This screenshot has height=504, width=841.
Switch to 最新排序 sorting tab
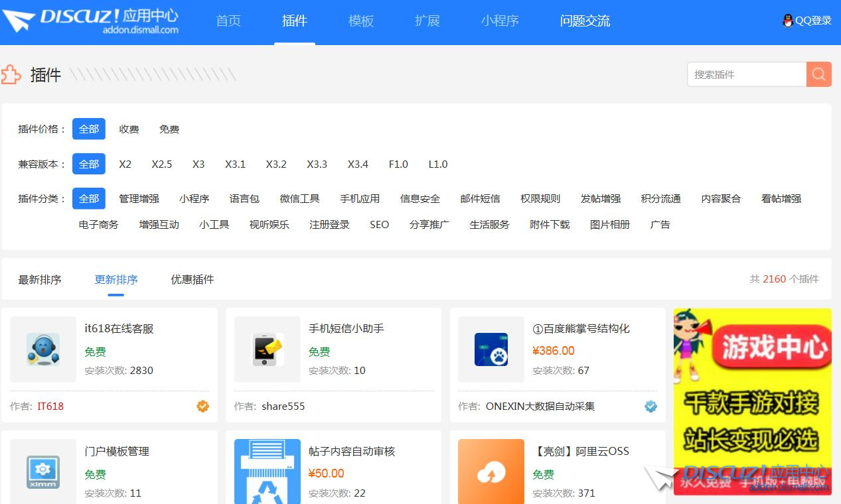pos(40,279)
